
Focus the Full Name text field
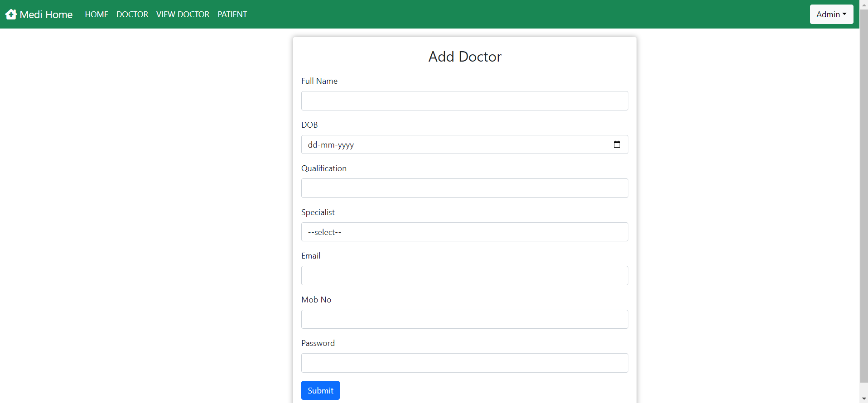tap(464, 101)
